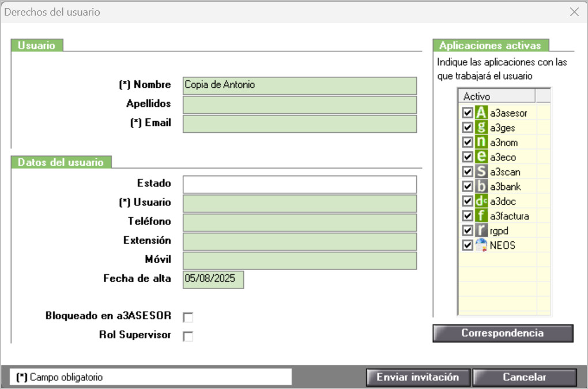
Task: Close the Derechos del usuario dialog
Action: click(x=574, y=12)
